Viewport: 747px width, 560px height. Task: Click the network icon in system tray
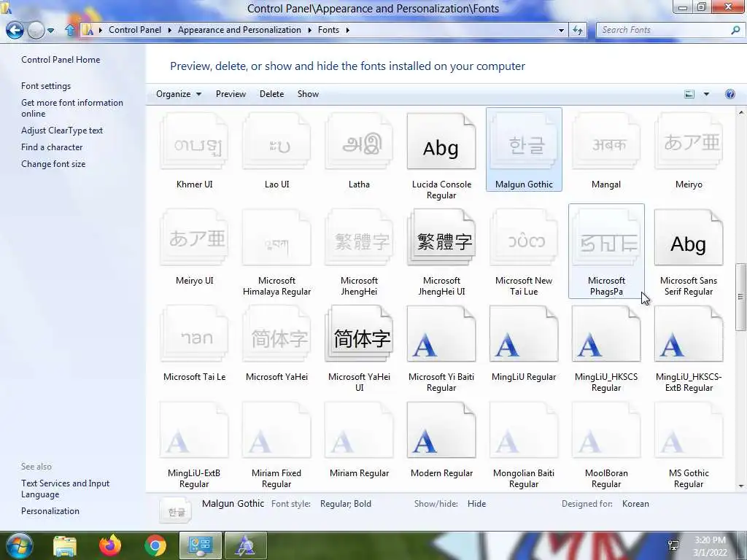(x=673, y=545)
